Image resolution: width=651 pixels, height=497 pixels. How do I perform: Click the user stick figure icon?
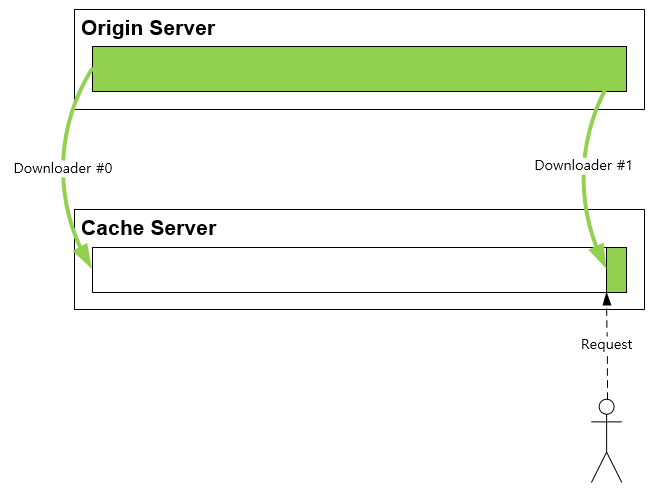[x=607, y=441]
